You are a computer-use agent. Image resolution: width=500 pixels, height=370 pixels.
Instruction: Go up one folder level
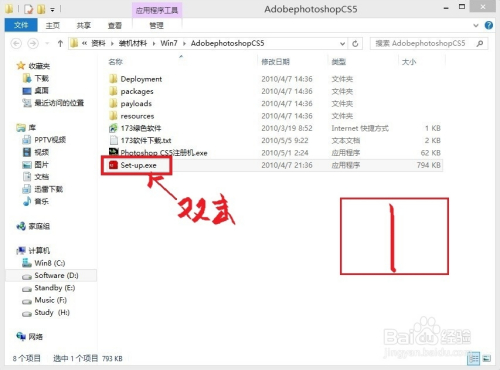point(60,43)
